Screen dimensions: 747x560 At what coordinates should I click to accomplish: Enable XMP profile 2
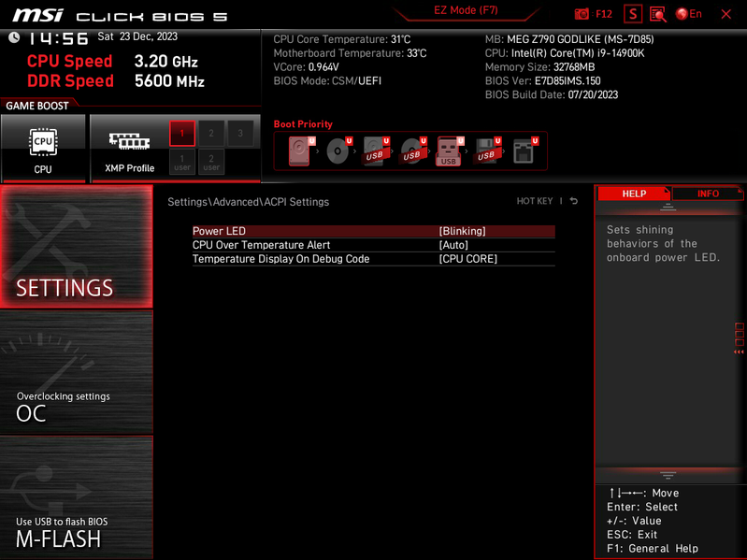coord(211,134)
